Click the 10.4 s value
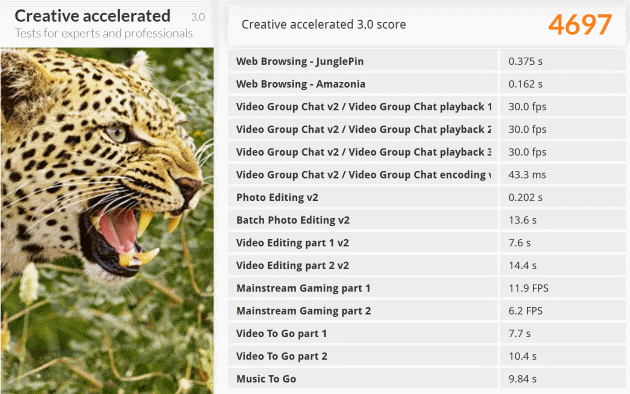This screenshot has width=630, height=394. [x=522, y=356]
